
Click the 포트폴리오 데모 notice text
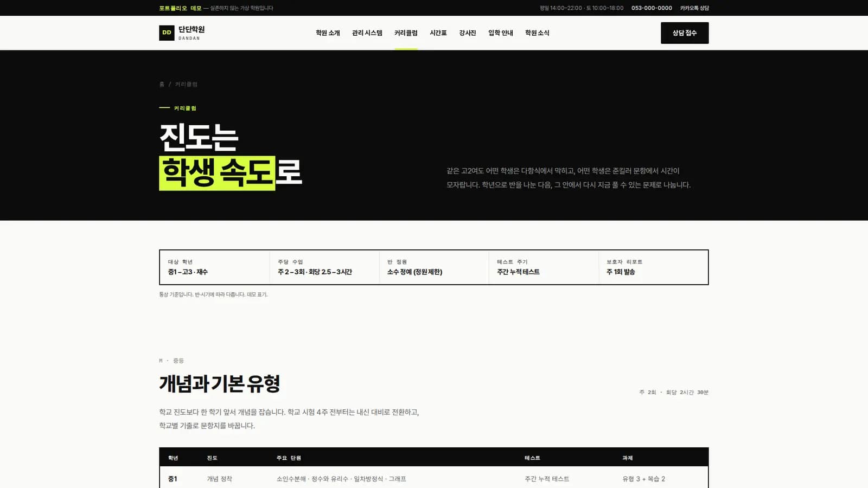180,8
